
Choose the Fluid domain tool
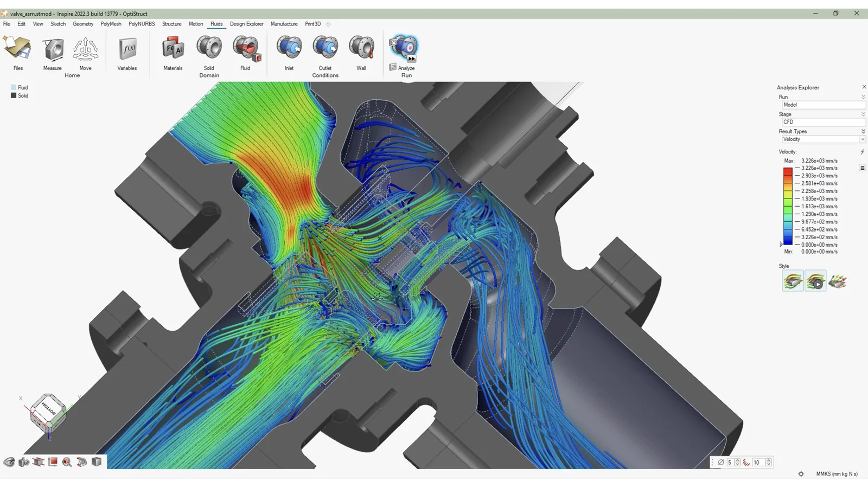tap(246, 49)
